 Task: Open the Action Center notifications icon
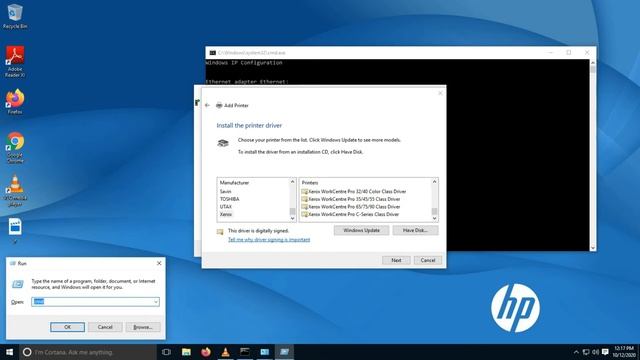tap(605, 352)
